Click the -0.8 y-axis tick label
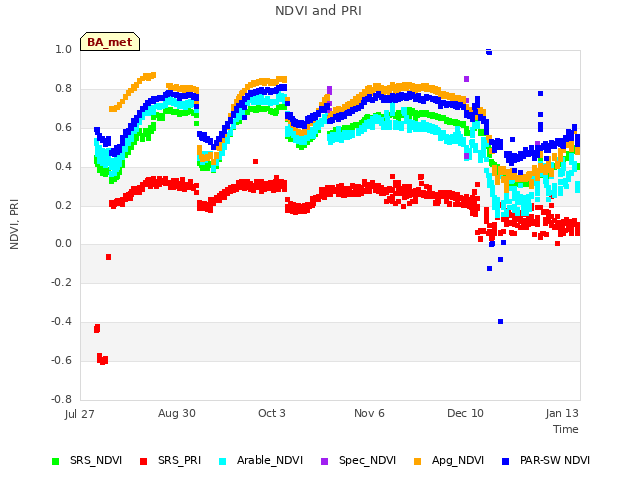Screen dimensions: 640x480 coord(62,399)
